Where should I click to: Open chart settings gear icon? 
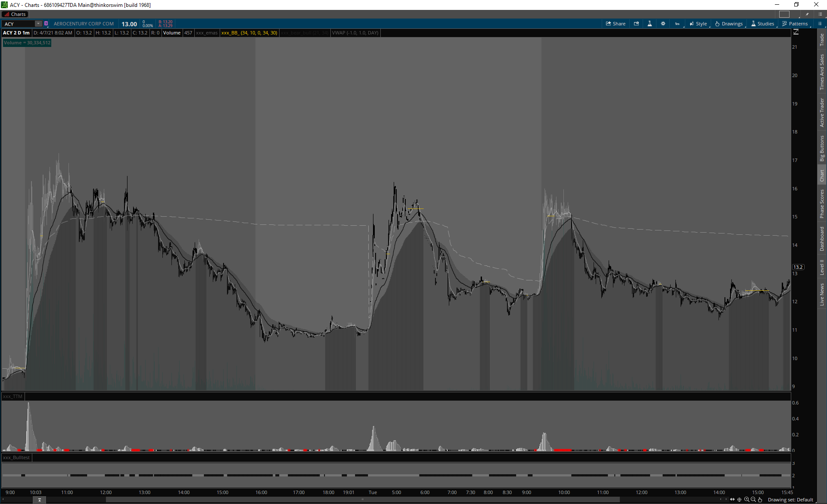coord(663,24)
